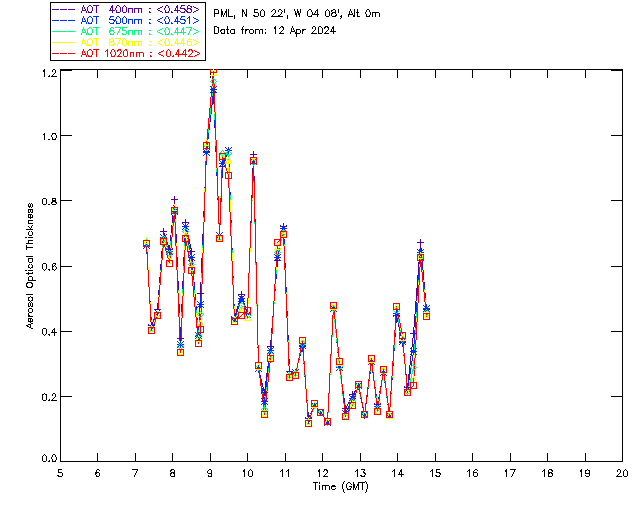640x512 pixels.
Task: Click the 0.8 y-axis label
Action: point(49,201)
